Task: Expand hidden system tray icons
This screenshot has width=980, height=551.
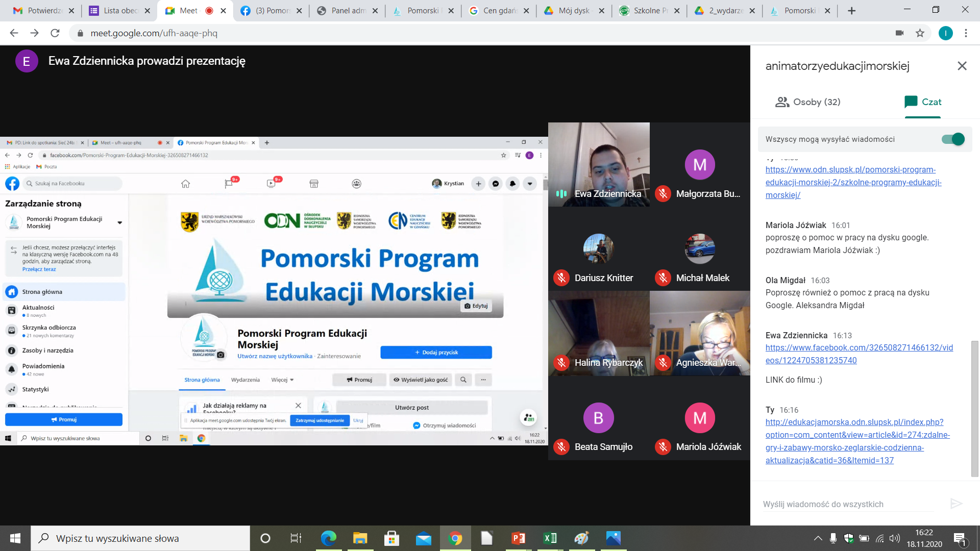Action: coord(818,538)
